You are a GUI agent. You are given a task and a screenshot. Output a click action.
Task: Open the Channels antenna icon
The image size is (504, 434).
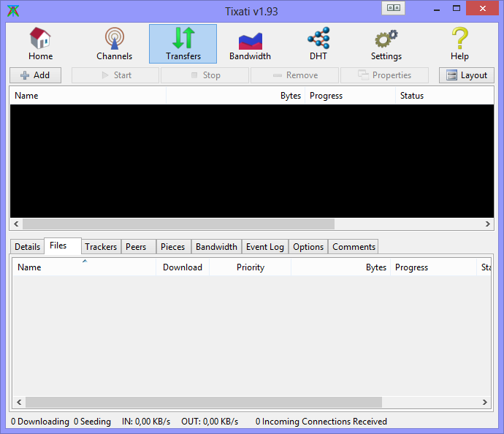point(114,38)
